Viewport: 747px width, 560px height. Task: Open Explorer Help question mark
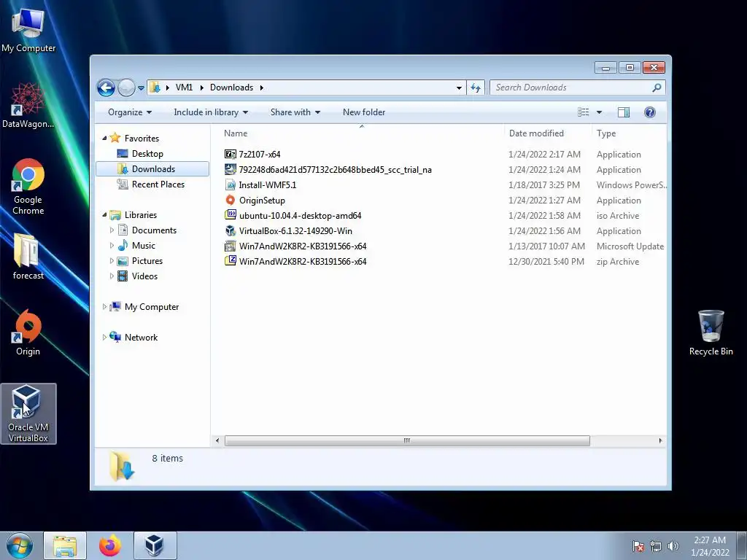click(650, 112)
